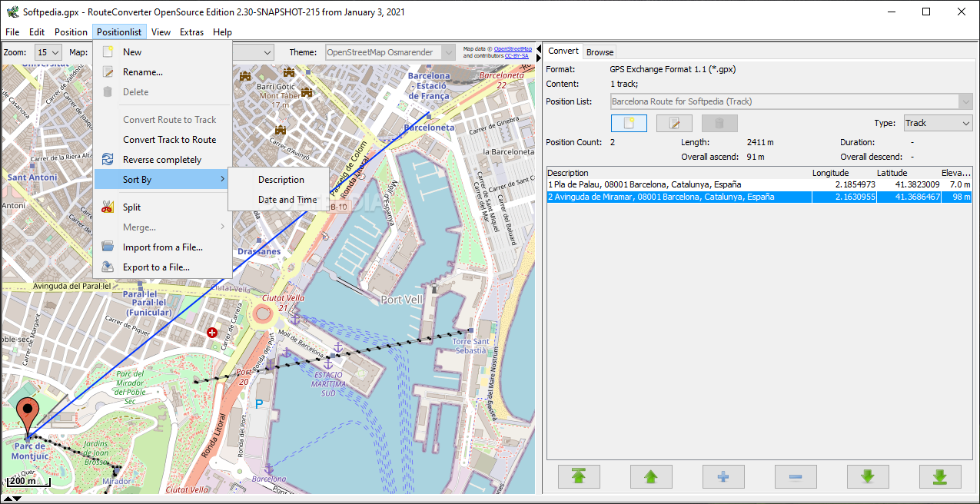Click the delete position list trash button
Image resolution: width=980 pixels, height=504 pixels.
[719, 124]
